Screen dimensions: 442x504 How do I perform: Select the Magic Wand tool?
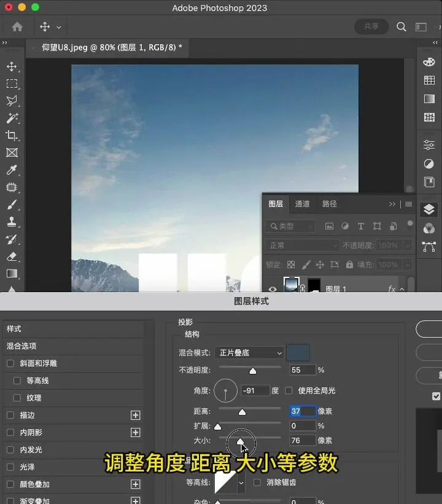click(12, 118)
